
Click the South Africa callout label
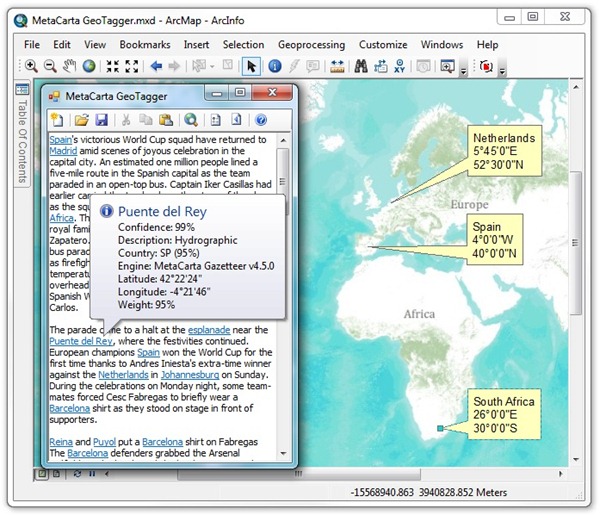[x=507, y=414]
